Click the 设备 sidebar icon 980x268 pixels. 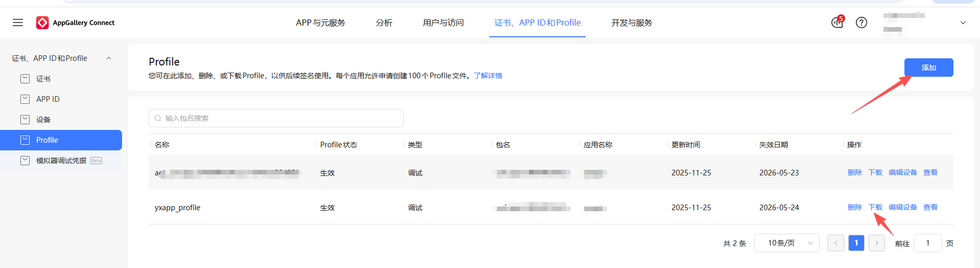click(x=25, y=120)
